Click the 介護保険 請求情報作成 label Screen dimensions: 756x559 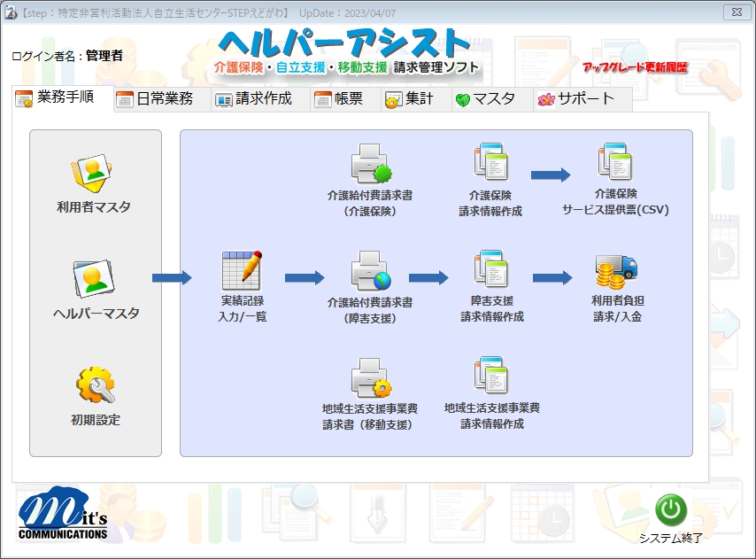tap(490, 203)
